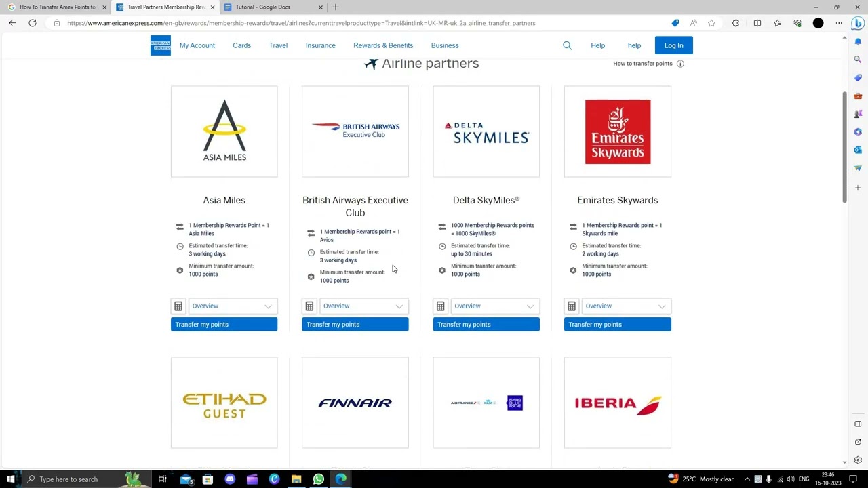
Task: Transfer my points to Emirates Skywards
Action: pyautogui.click(x=617, y=325)
